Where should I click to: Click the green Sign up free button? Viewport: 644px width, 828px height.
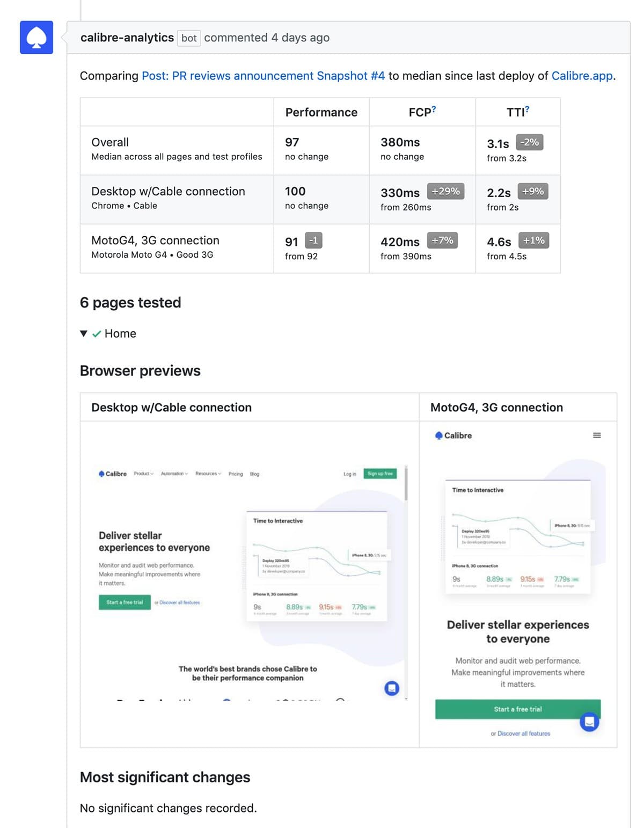(x=380, y=473)
